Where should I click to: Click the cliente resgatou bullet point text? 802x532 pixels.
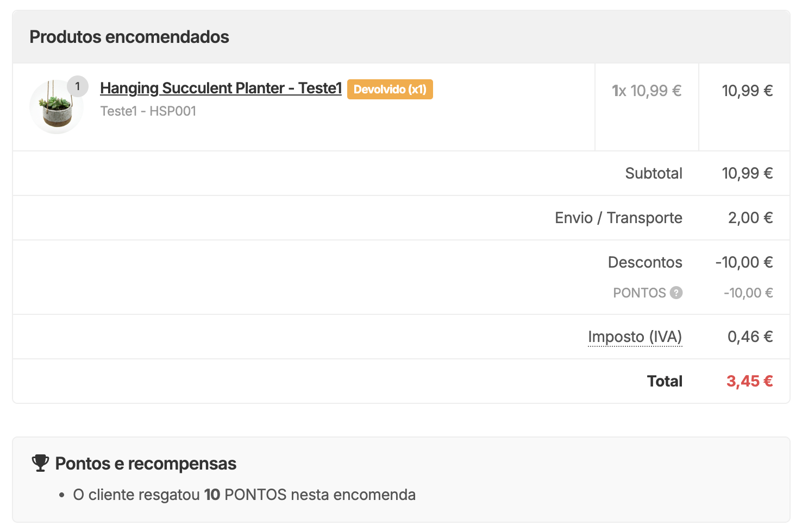coord(244,495)
